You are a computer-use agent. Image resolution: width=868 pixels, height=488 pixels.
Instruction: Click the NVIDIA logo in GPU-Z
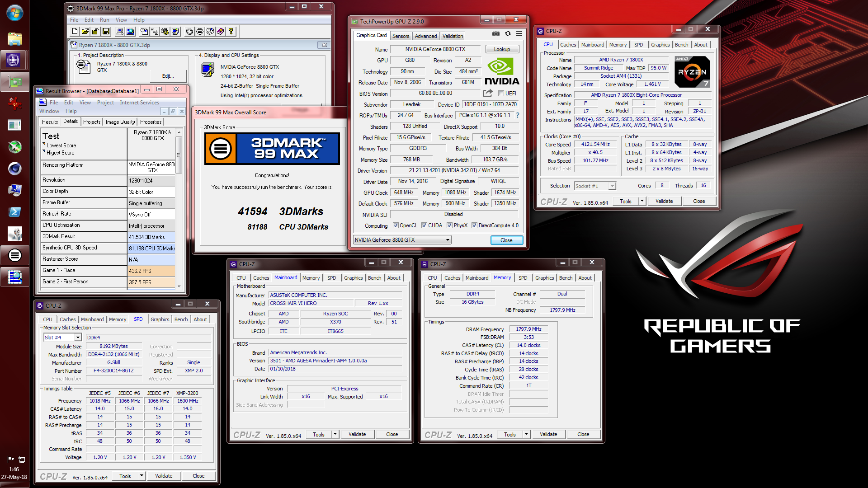[502, 71]
